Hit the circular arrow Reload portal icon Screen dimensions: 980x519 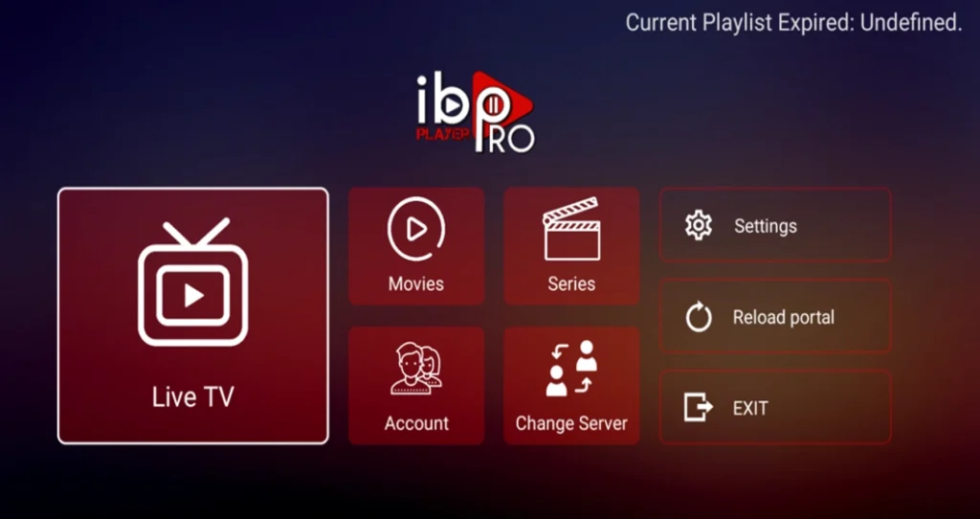(699, 318)
